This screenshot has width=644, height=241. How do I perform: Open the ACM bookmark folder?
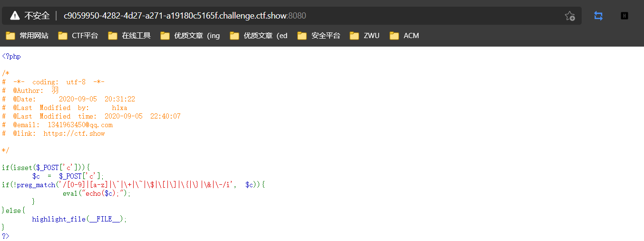[404, 36]
